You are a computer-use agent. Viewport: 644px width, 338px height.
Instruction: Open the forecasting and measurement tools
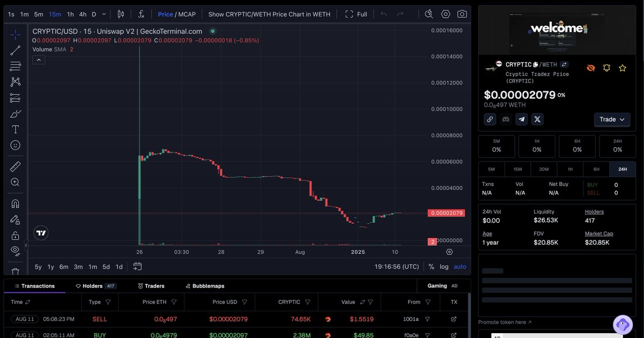(x=15, y=98)
